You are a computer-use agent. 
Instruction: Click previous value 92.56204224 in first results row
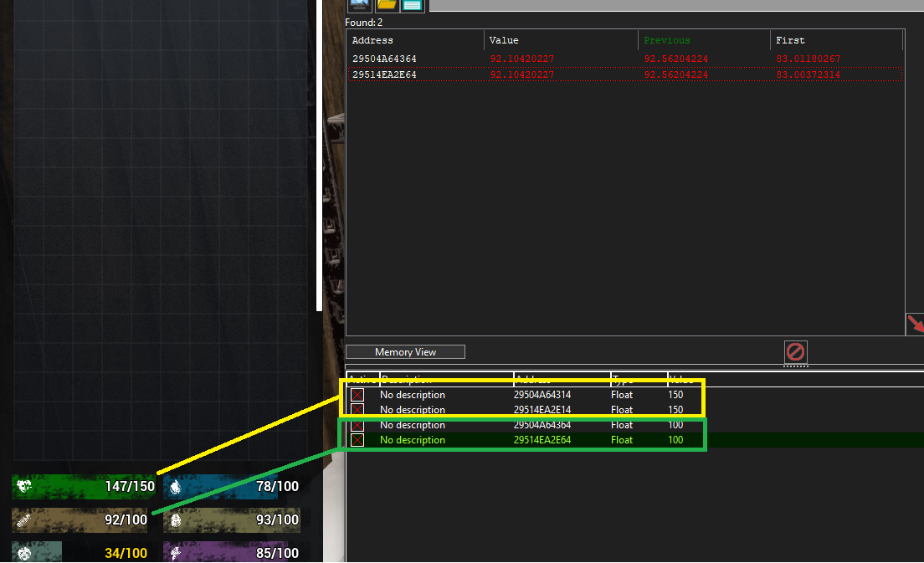point(676,59)
